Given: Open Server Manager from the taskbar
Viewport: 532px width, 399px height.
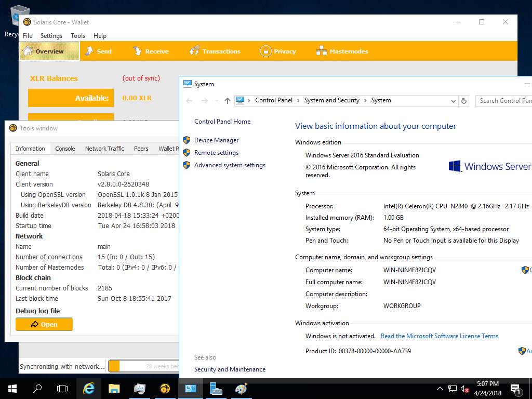Looking at the screenshot, I should coord(216,389).
